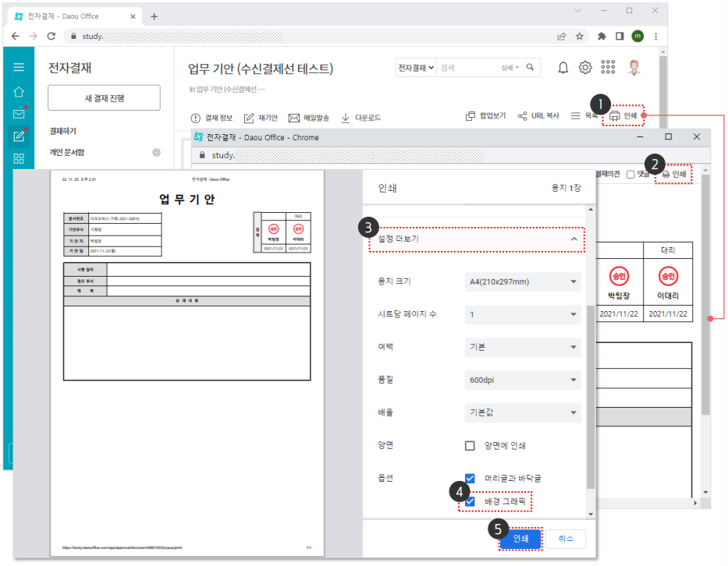Click 메일발송 in the document toolbar
The height and width of the screenshot is (566, 728).
coord(310,118)
